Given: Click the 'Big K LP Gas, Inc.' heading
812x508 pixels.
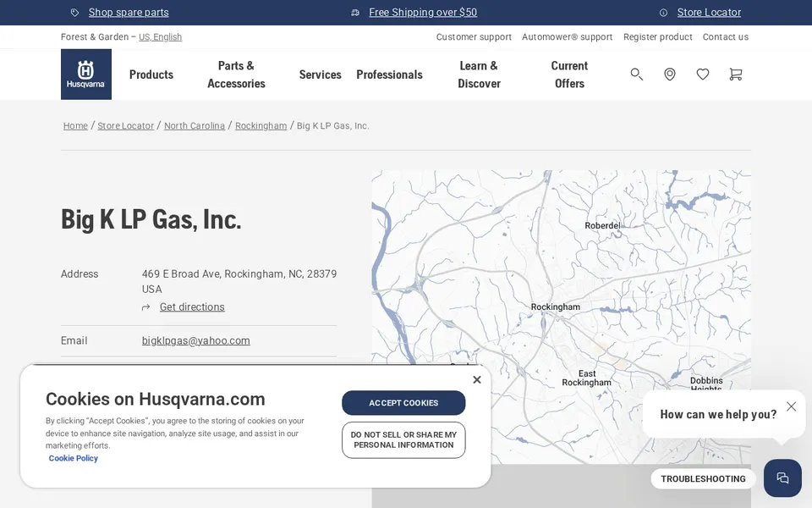Looking at the screenshot, I should click(x=151, y=220).
